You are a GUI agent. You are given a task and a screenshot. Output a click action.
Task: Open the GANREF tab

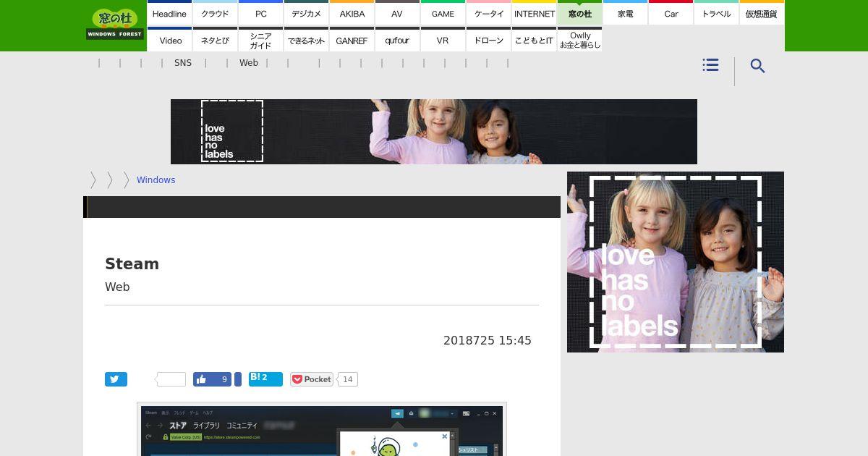click(352, 40)
